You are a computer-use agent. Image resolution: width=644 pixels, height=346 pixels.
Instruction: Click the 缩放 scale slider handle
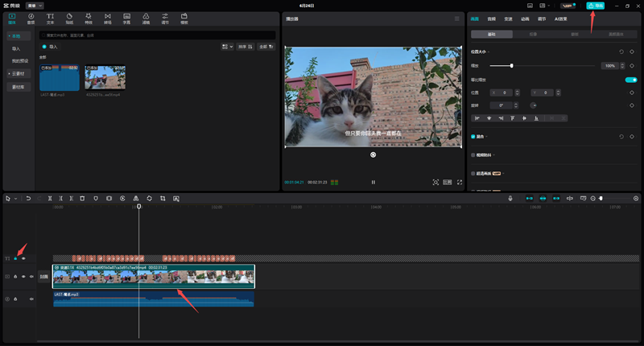tap(511, 65)
